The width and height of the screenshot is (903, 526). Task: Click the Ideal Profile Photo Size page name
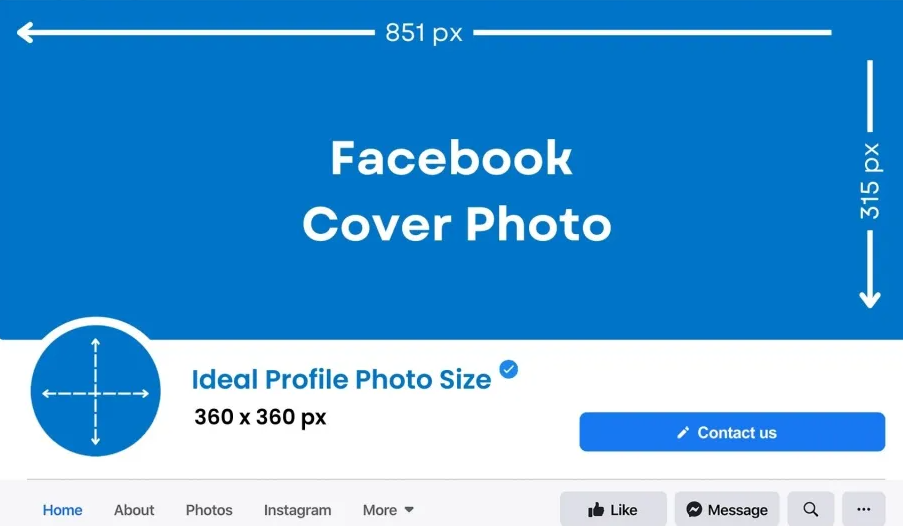[x=341, y=380]
